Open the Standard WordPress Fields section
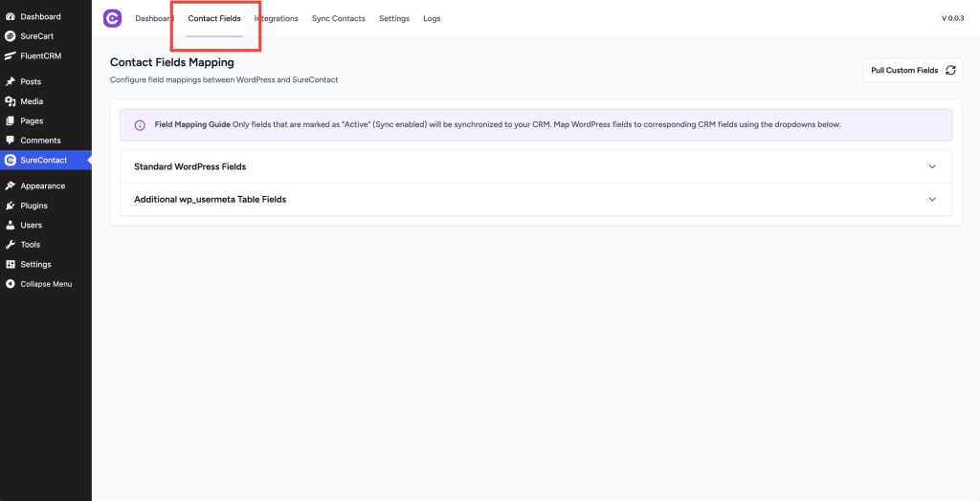Screen dimensions: 980x501 (536, 166)
